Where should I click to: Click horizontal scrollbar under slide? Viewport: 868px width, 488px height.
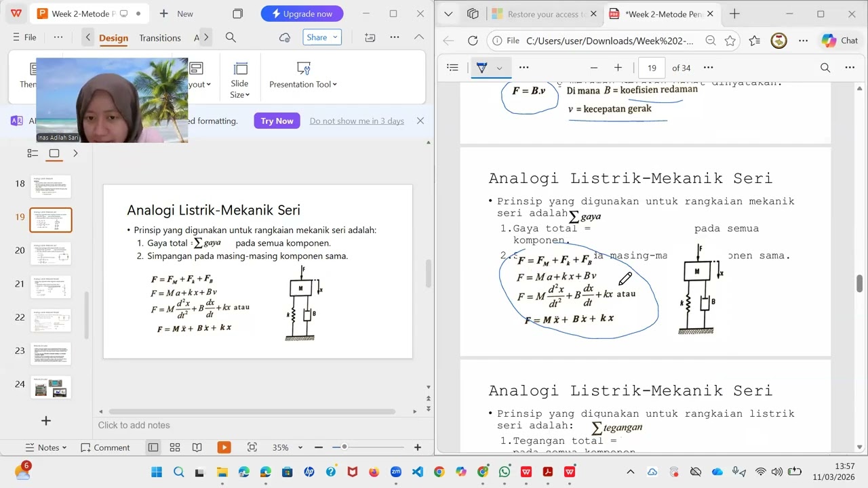pos(252,411)
